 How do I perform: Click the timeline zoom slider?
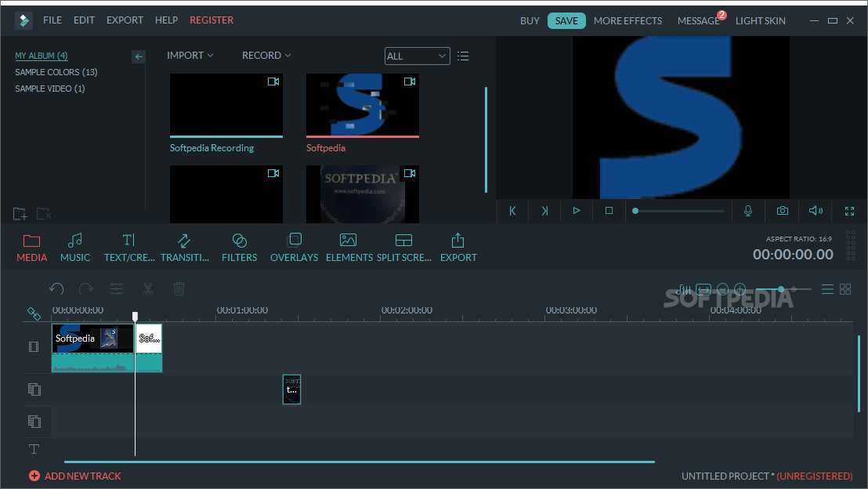click(783, 289)
